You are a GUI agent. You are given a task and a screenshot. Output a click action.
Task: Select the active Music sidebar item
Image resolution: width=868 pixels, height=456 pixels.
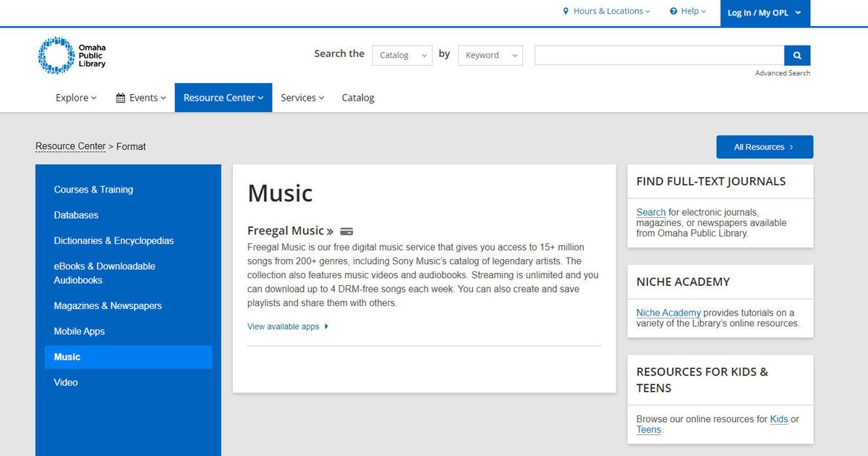129,357
